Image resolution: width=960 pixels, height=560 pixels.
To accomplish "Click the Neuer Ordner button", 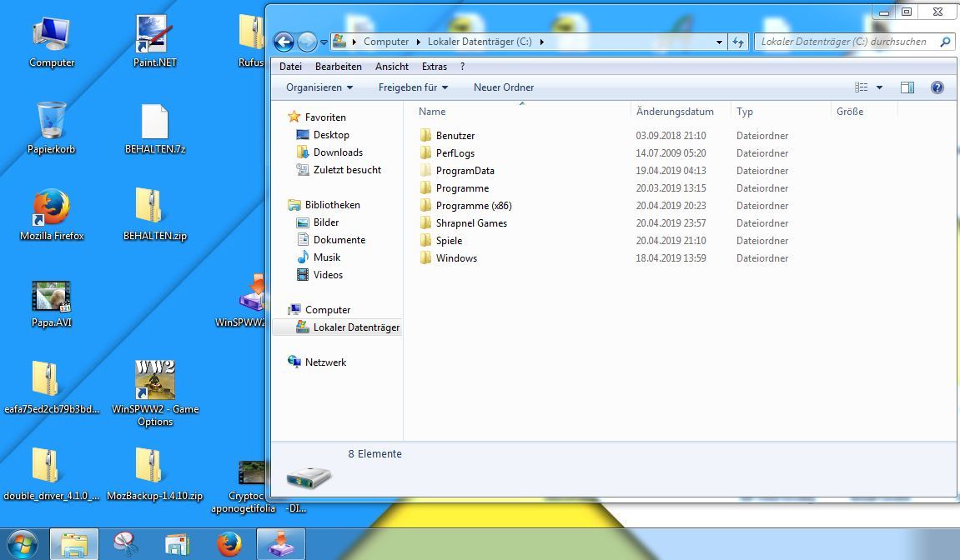I will [504, 87].
